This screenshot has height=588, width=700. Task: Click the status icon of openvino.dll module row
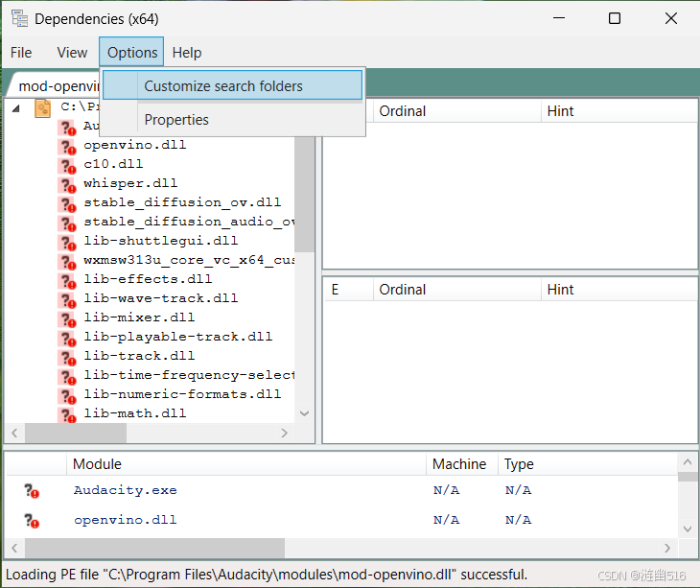[32, 521]
